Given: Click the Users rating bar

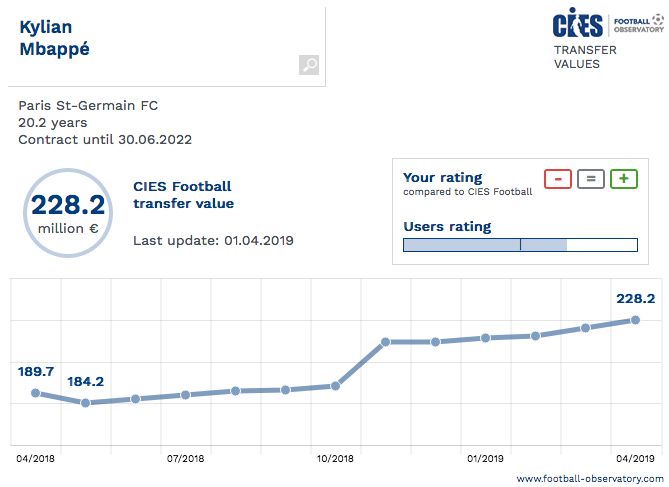Looking at the screenshot, I should (x=520, y=245).
